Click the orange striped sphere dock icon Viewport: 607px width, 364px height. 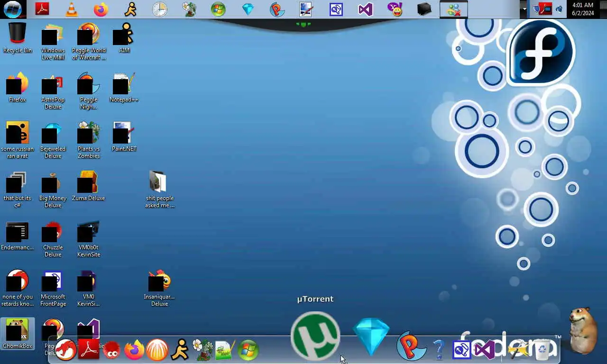point(157,350)
